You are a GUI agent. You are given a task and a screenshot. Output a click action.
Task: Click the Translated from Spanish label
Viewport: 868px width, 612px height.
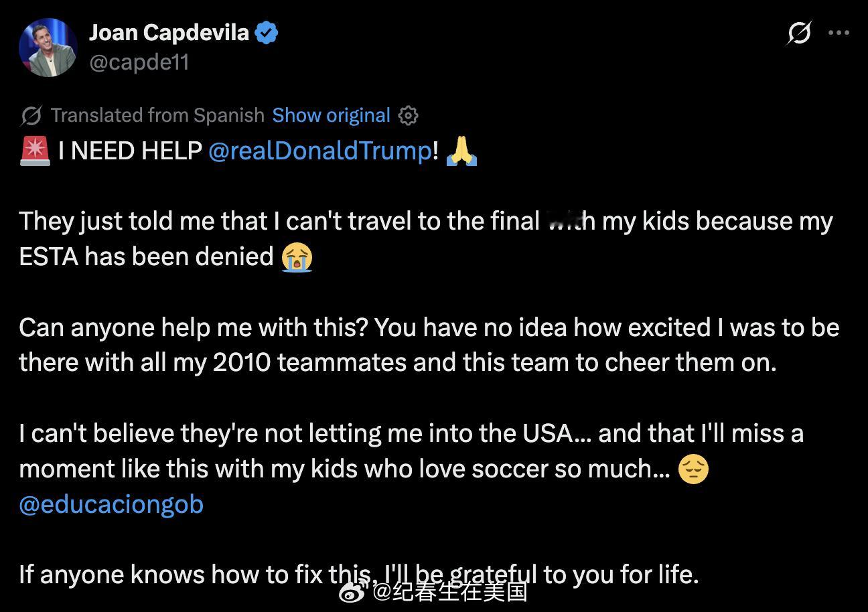click(x=158, y=115)
